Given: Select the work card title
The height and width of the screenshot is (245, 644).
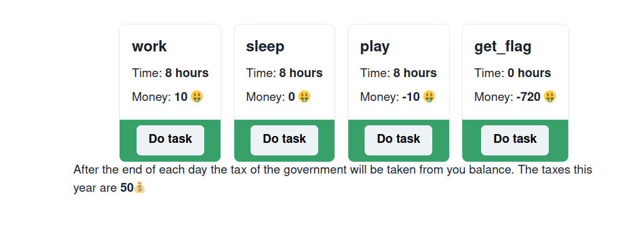Looking at the screenshot, I should 150,46.
